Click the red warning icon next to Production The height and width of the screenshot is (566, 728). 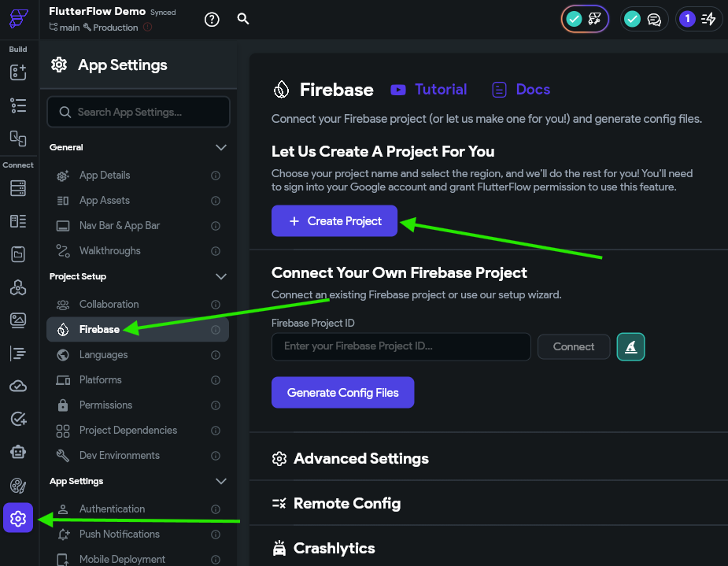pos(148,27)
